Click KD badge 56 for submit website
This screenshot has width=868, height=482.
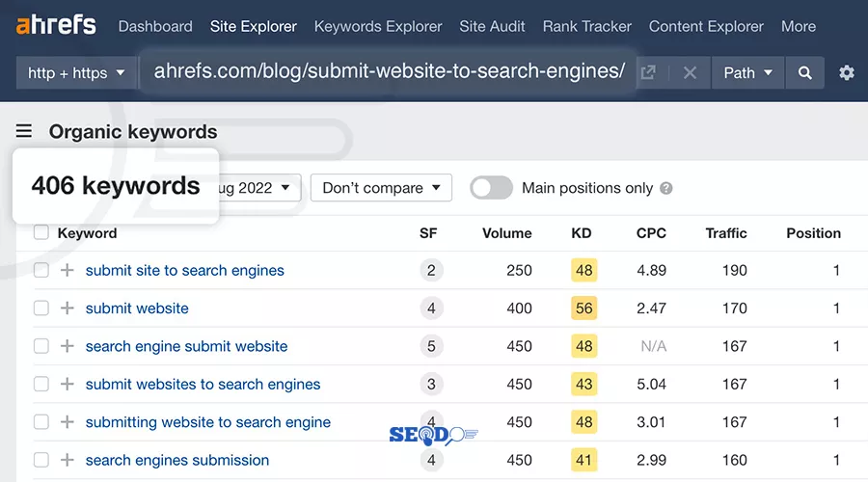pos(584,308)
